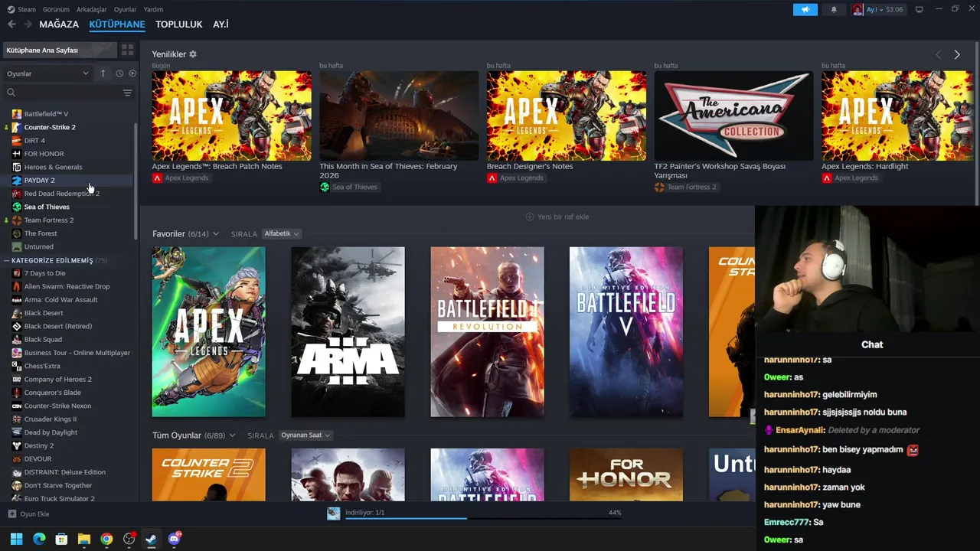Open the Arkadaşlar menu
The image size is (980, 551).
pyautogui.click(x=92, y=9)
